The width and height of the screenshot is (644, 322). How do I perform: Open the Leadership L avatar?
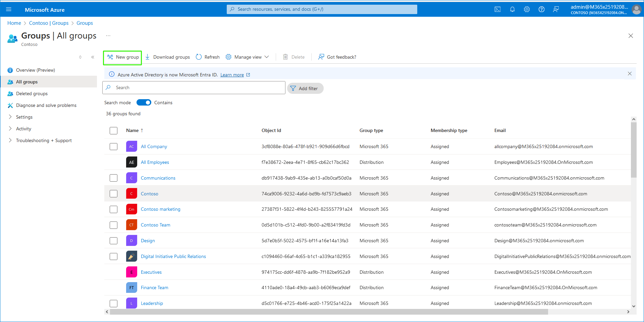[x=131, y=303]
